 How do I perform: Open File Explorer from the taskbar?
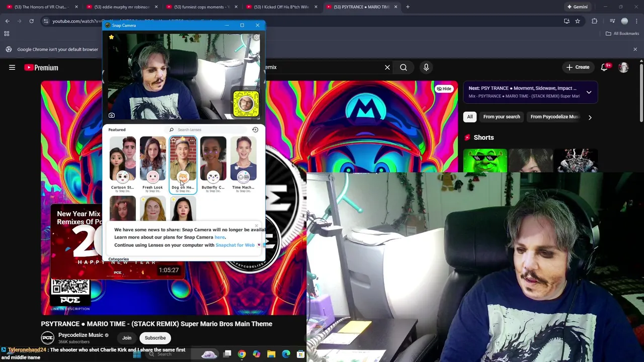(271, 354)
